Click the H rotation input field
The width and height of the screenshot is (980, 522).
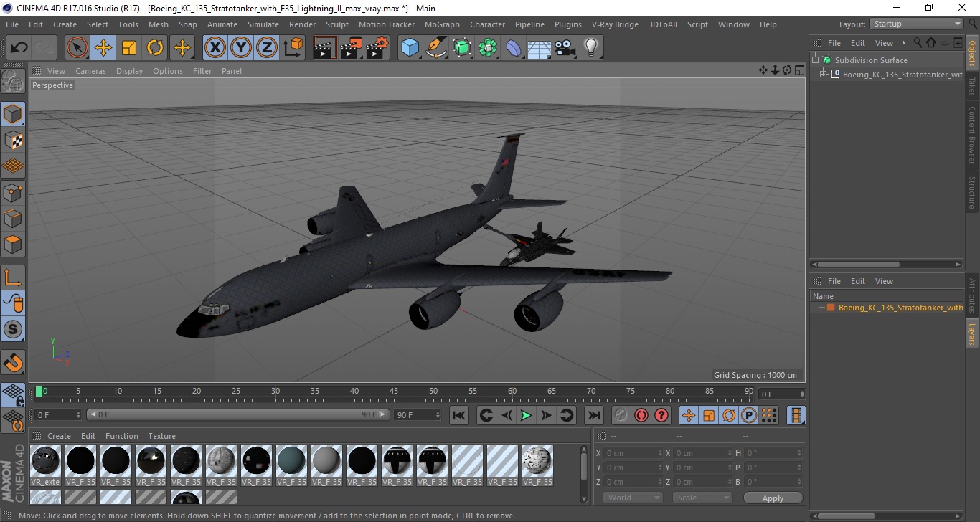pyautogui.click(x=775, y=453)
